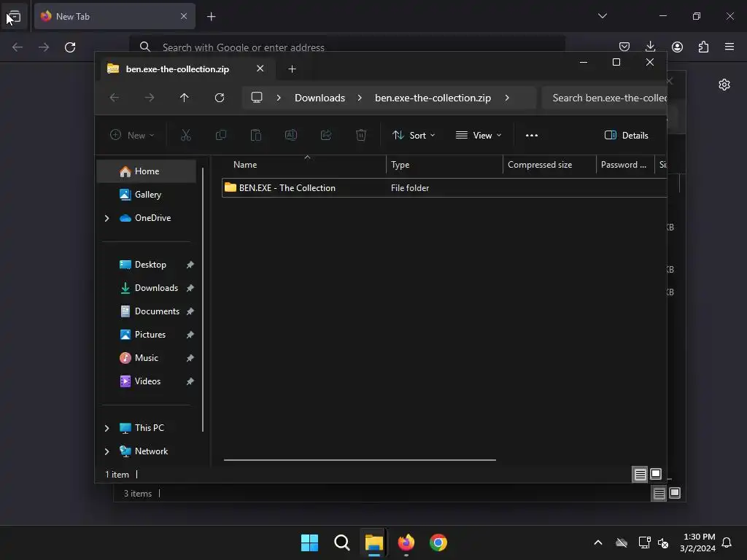Close the ben.exe-the-collection.zip tab

260,69
